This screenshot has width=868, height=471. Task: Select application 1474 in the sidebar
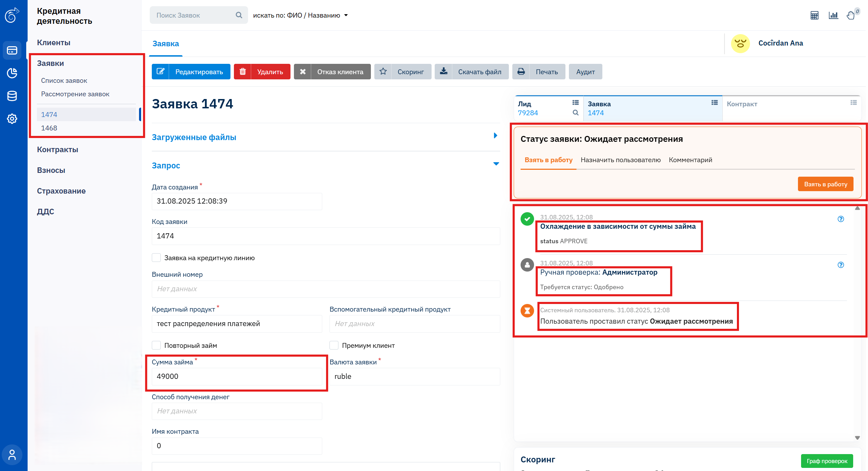click(x=86, y=114)
